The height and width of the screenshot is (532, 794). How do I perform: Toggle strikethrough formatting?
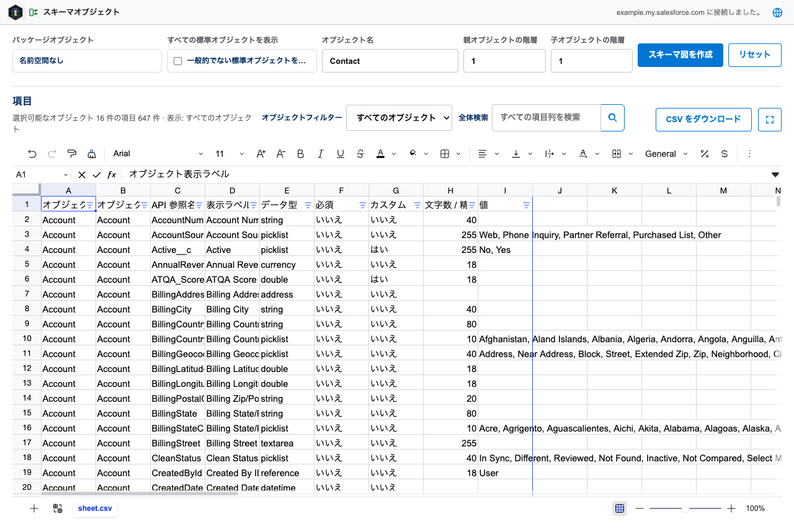[360, 154]
